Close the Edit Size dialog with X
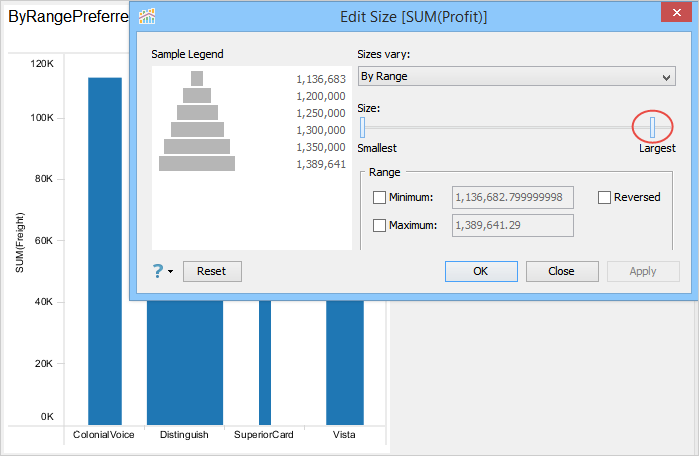The height and width of the screenshot is (456, 699). 676,12
